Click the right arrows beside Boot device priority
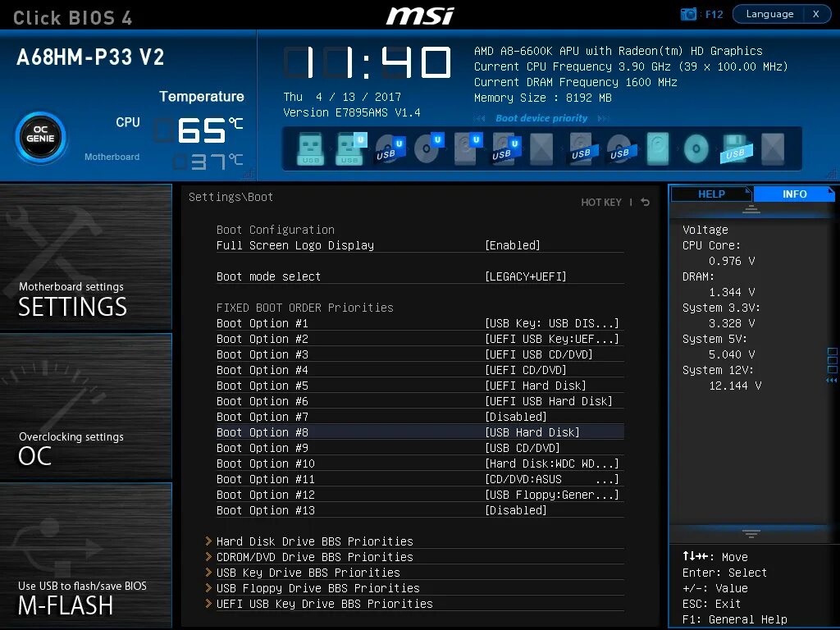This screenshot has height=630, width=840. pos(603,118)
